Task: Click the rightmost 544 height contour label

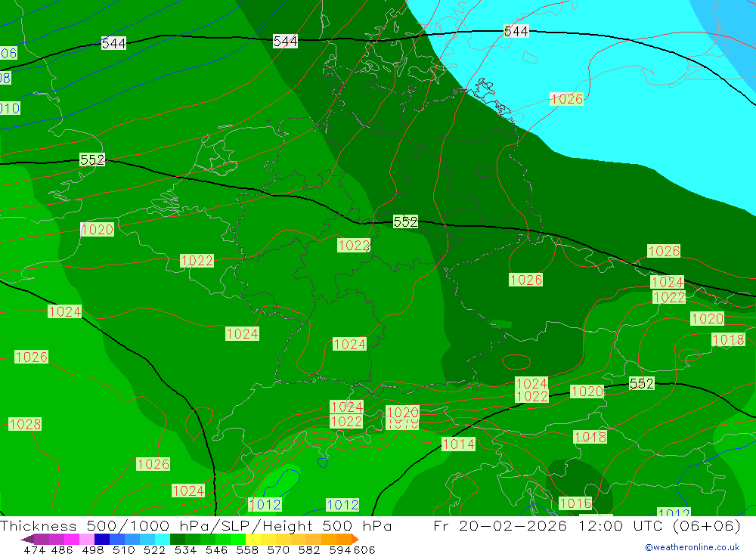Action: tap(516, 31)
